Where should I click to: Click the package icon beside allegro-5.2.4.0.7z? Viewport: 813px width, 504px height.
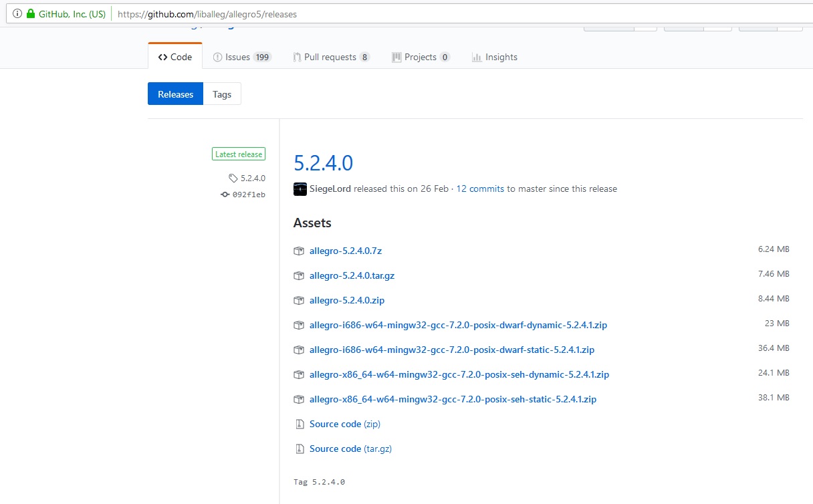click(x=299, y=251)
